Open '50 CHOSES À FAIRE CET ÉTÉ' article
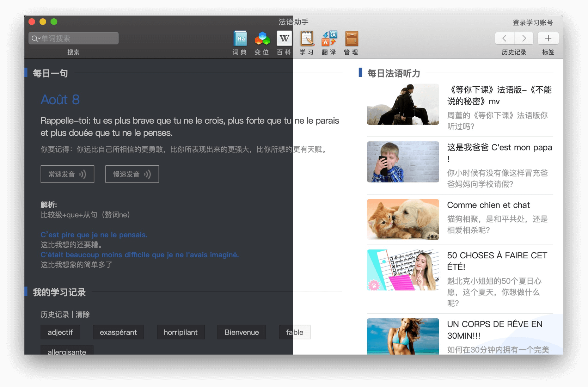 tap(497, 261)
